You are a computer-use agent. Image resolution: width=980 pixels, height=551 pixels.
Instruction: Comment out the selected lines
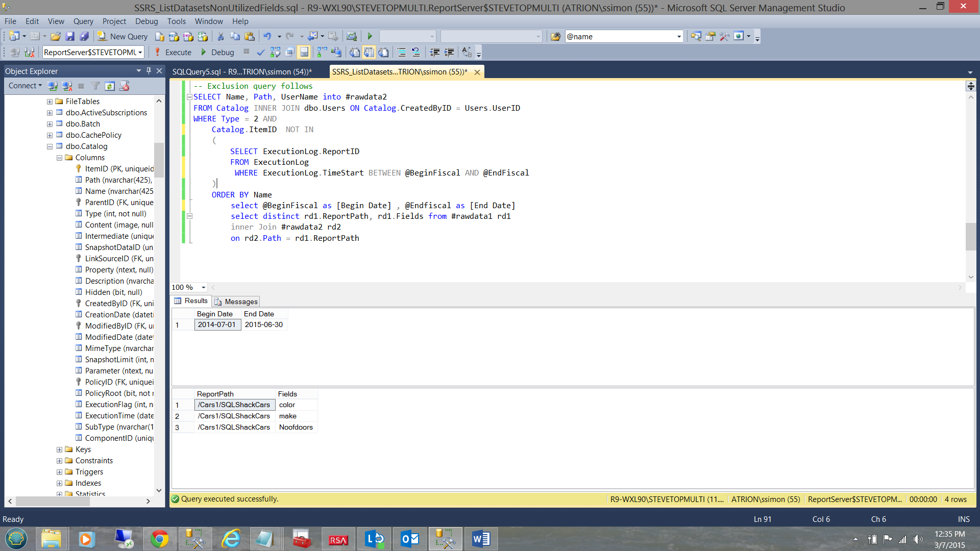pos(401,52)
